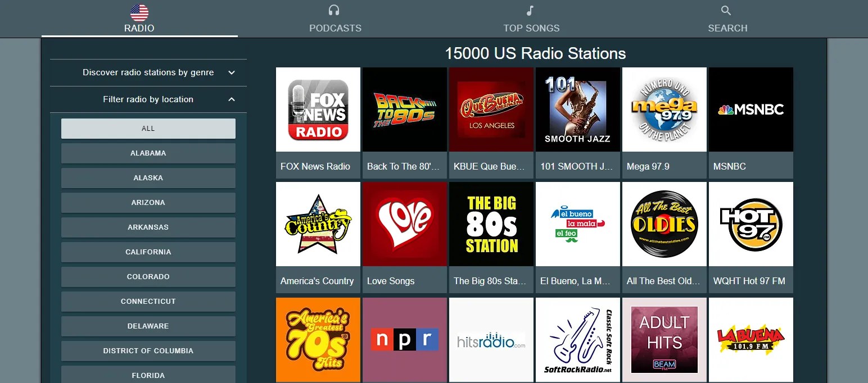Viewport: 868px width, 383px height.
Task: Select the ALL location filter
Action: (x=148, y=128)
